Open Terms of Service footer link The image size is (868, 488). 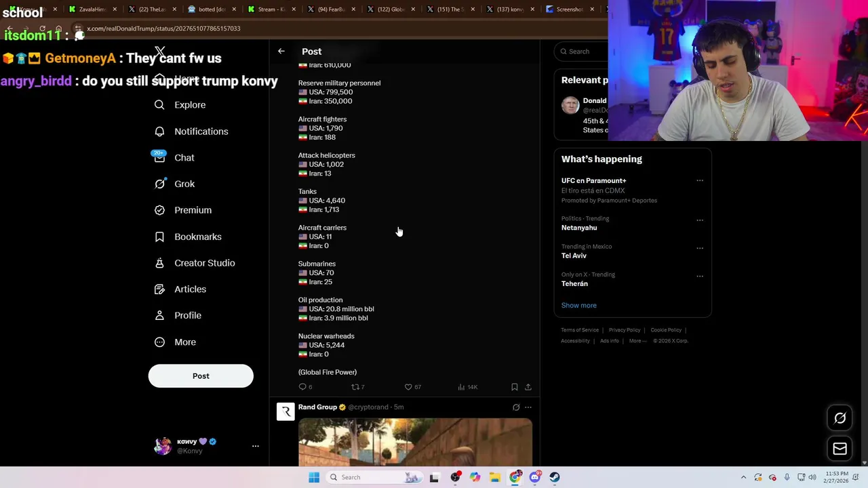coord(580,330)
